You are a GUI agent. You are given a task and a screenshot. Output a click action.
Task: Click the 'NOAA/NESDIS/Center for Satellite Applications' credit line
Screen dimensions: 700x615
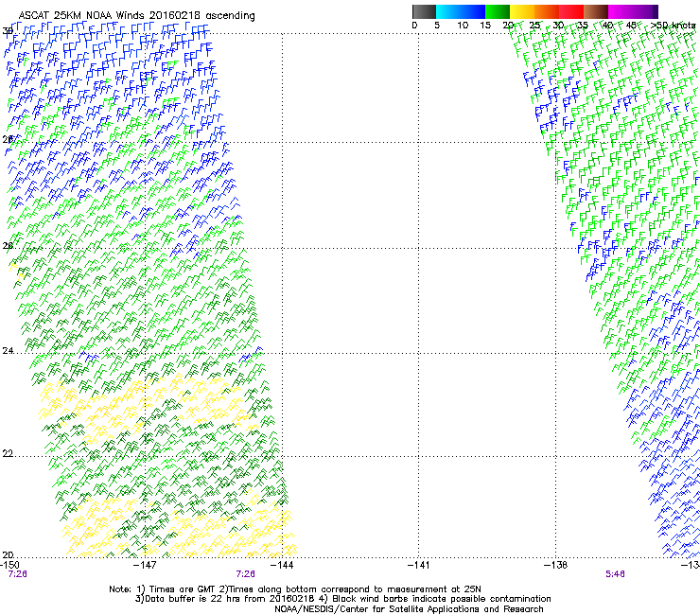tap(409, 609)
